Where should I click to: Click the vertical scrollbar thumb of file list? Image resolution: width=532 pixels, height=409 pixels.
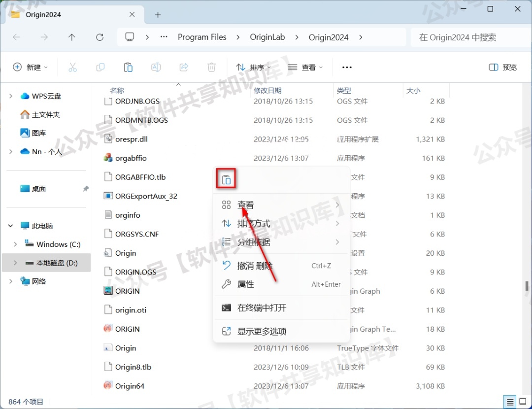tap(527, 286)
